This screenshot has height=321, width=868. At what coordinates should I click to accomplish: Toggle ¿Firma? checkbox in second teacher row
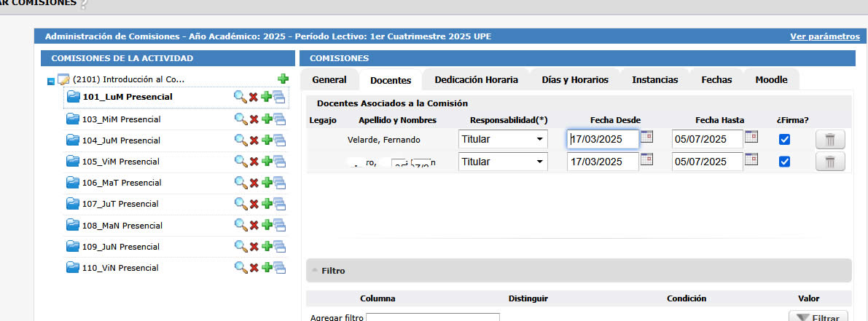click(x=784, y=162)
